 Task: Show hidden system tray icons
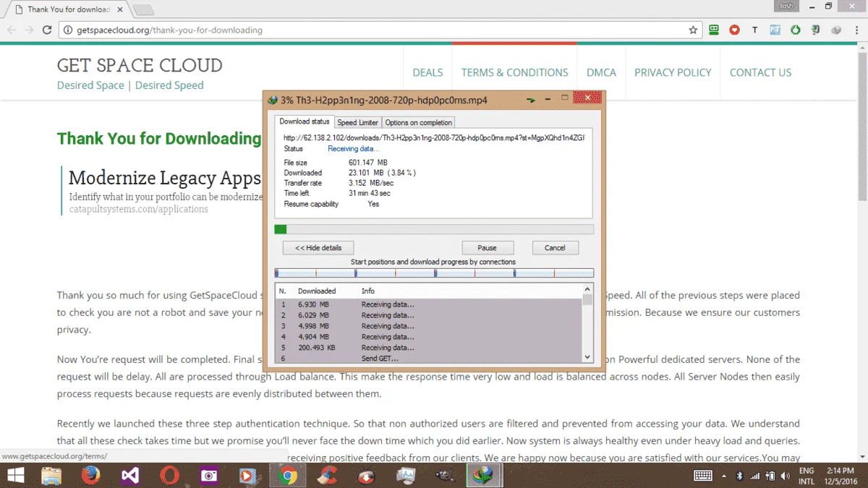coord(725,476)
